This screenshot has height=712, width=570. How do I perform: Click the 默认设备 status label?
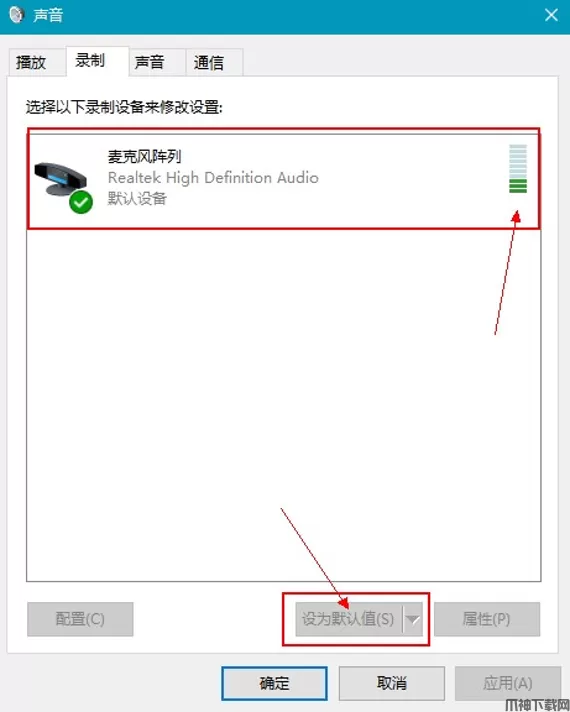tap(137, 198)
